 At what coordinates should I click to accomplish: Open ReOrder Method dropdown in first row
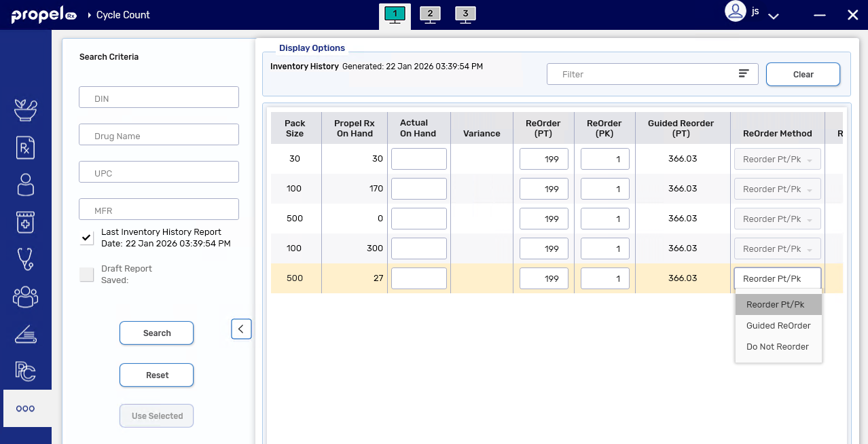[x=777, y=160]
